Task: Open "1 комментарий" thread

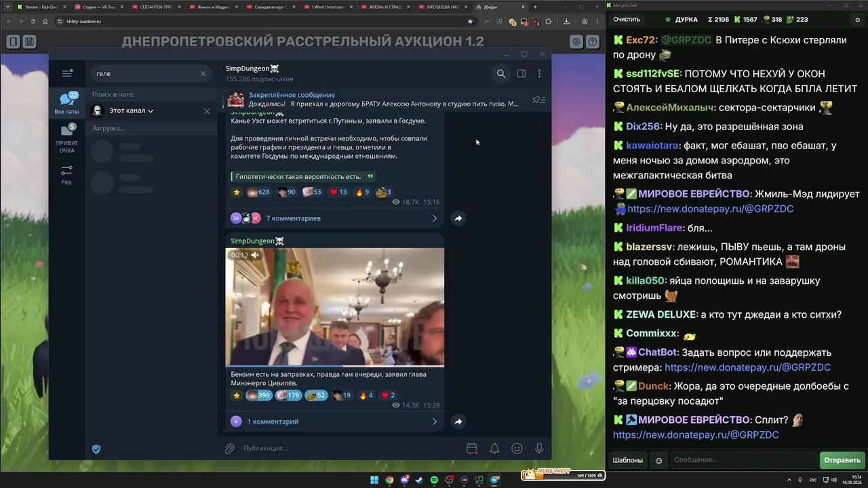Action: pyautogui.click(x=335, y=422)
